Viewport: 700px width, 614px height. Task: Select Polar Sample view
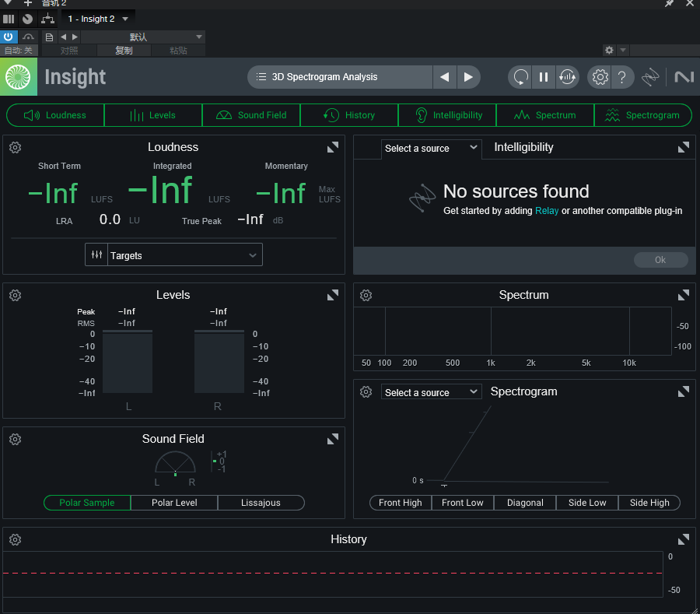pyautogui.click(x=87, y=503)
